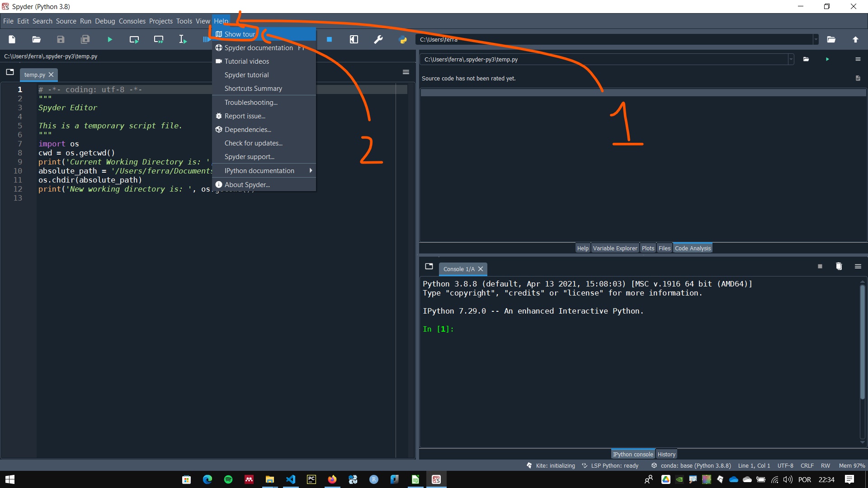The image size is (868, 488).
Task: Maximize current pane toolbar icon
Action: click(x=354, y=40)
